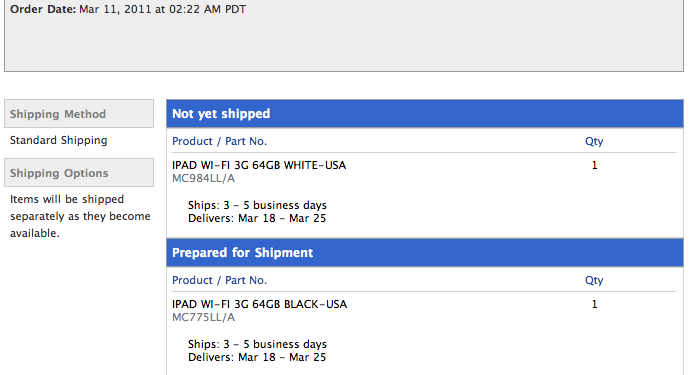Click quantity 1 for black iPad
This screenshot has width=691, height=375.
pos(594,304)
